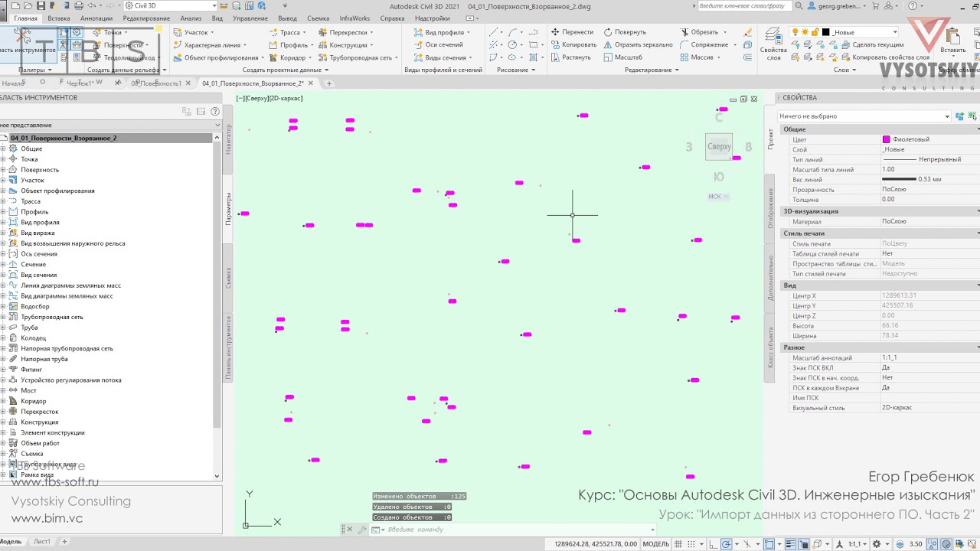Select the Масштаб scale tool
Image resolution: width=980 pixels, height=551 pixels.
[x=623, y=57]
